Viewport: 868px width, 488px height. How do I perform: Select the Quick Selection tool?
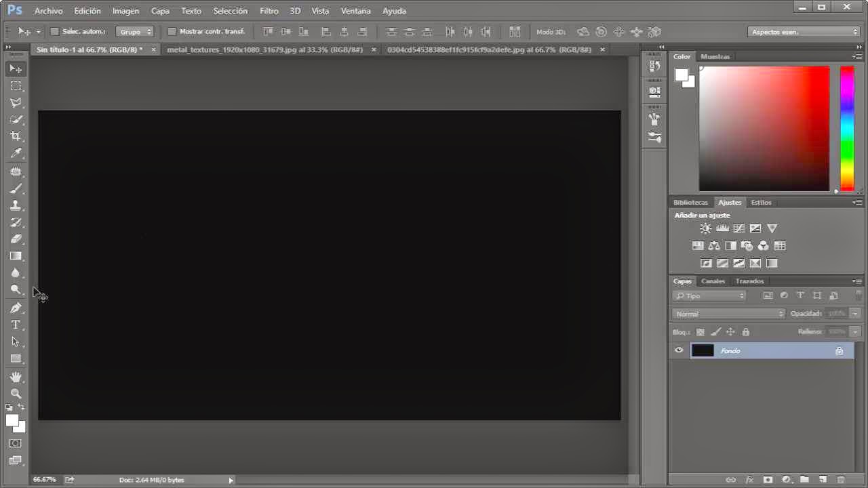pyautogui.click(x=16, y=120)
